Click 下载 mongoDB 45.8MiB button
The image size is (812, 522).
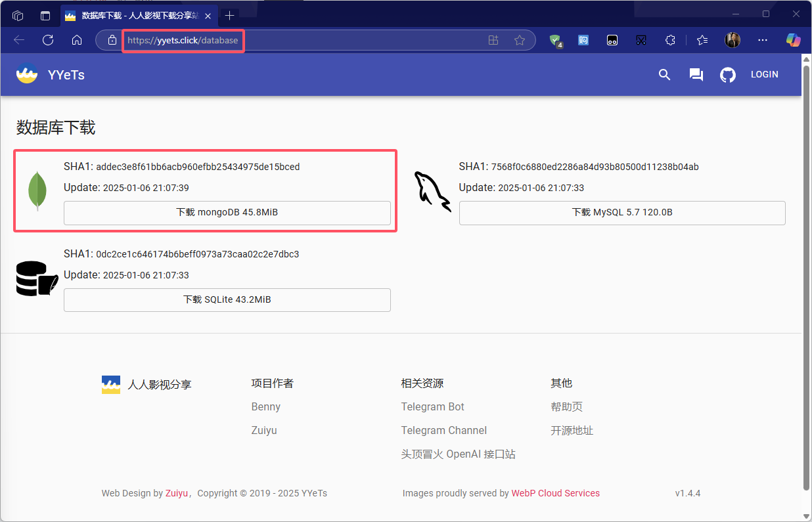pyautogui.click(x=227, y=213)
